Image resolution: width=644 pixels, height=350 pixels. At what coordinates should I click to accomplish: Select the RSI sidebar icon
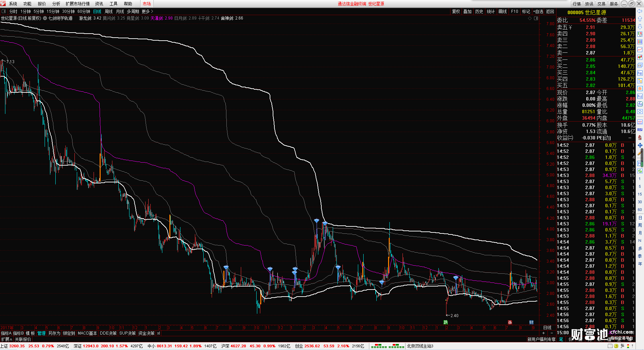[640, 130]
